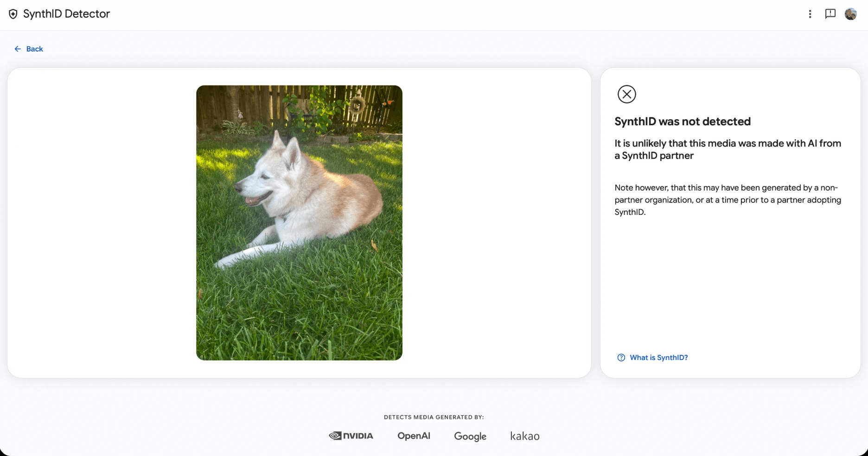Click the back arrow icon

(x=18, y=49)
